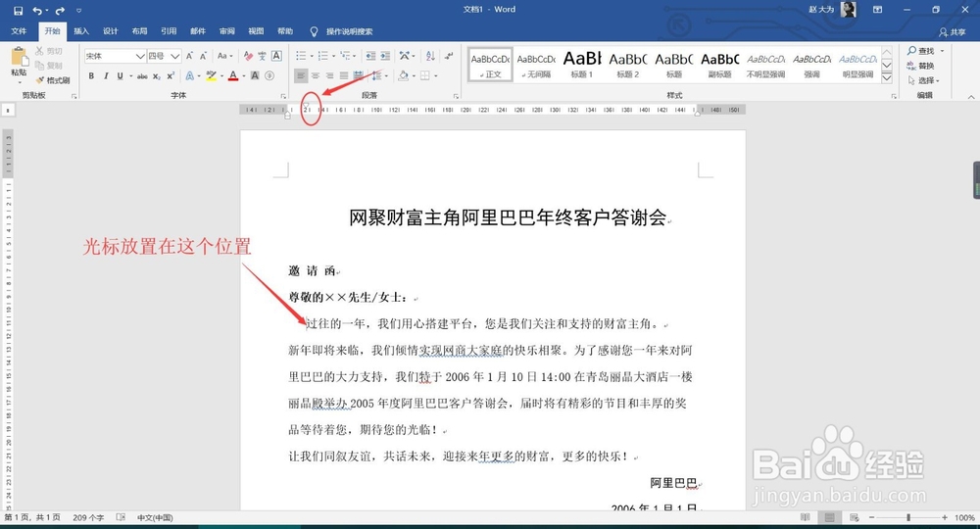This screenshot has width=980, height=529.
Task: Save the document from the quick access toolbar
Action: click(x=18, y=11)
